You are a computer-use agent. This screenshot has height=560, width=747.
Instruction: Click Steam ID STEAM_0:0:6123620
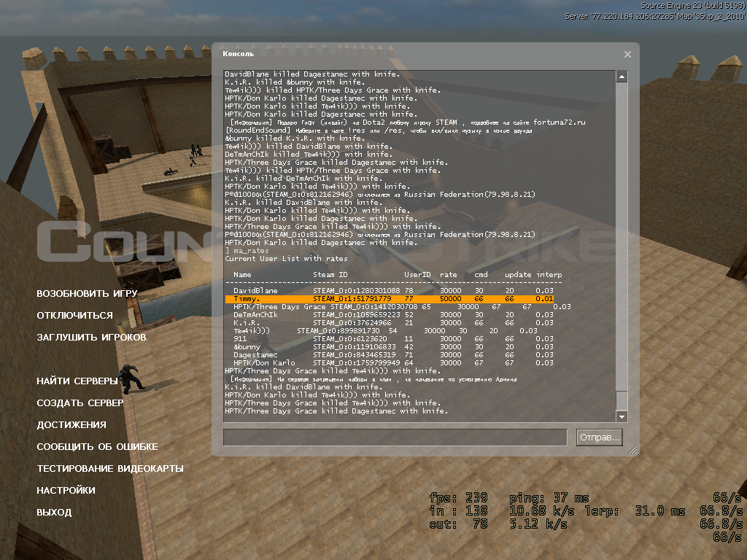coord(350,339)
